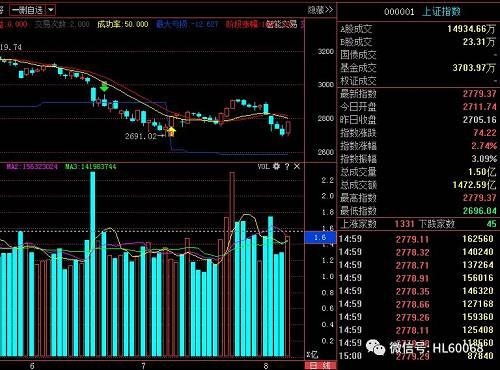Select the B股成交 row value 23.31万
This screenshot has width=500, height=370.
coord(479,42)
